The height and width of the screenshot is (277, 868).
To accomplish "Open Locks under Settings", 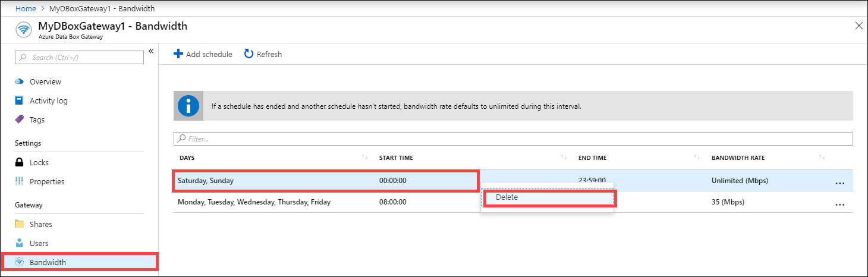I will point(39,162).
